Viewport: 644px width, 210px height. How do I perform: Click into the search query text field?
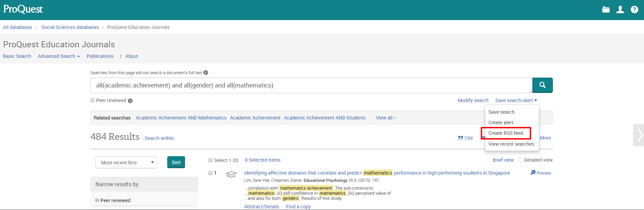(311, 85)
